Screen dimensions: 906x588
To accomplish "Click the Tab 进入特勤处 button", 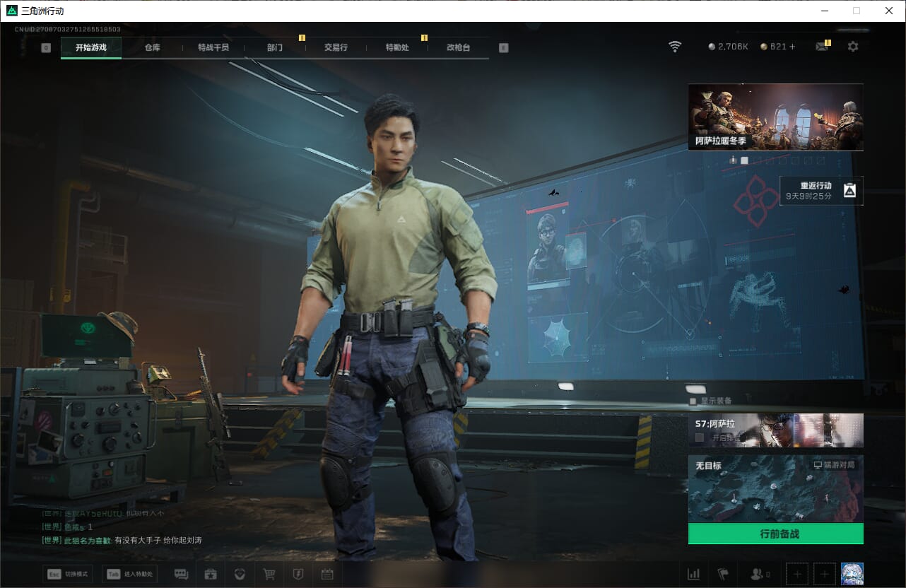I will click(129, 574).
